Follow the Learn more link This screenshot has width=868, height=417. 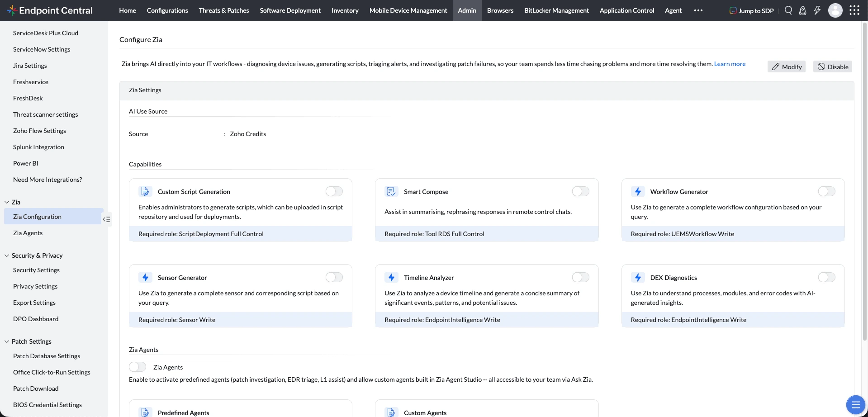coord(730,64)
